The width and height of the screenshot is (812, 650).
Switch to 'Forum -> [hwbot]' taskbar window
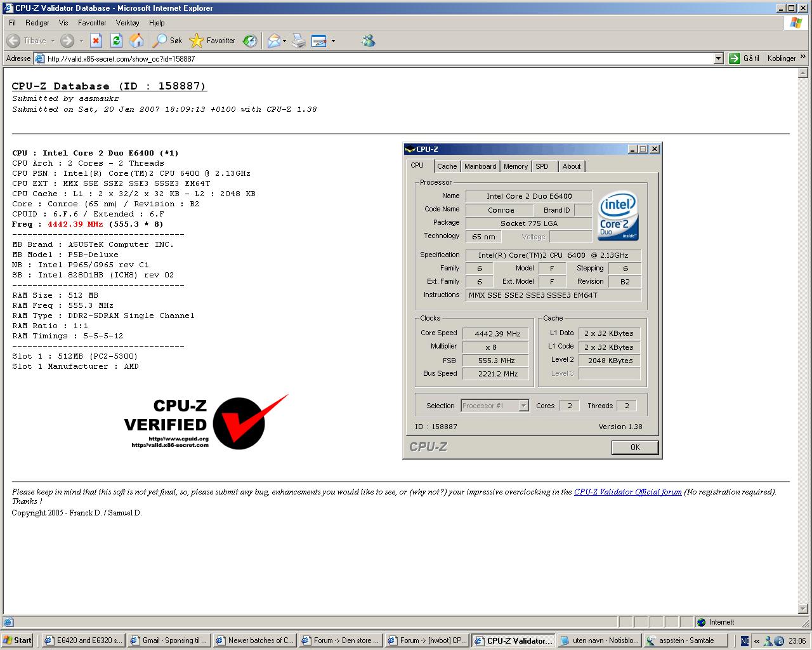426,640
